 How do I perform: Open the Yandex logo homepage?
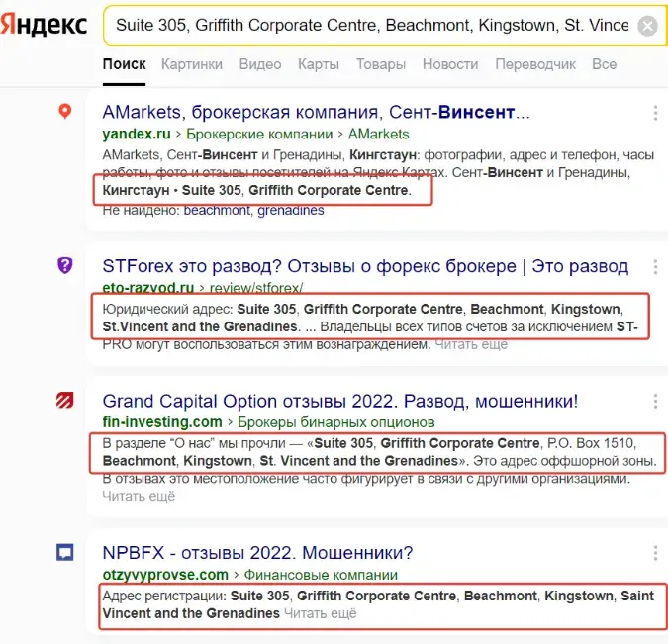(x=44, y=25)
